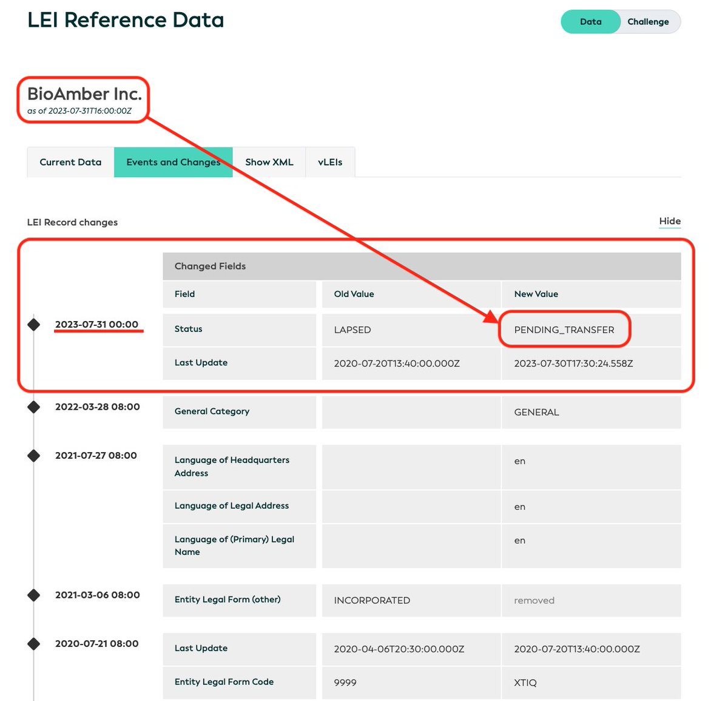Open the vLEIs tab
The image size is (728, 701).
[x=330, y=162]
